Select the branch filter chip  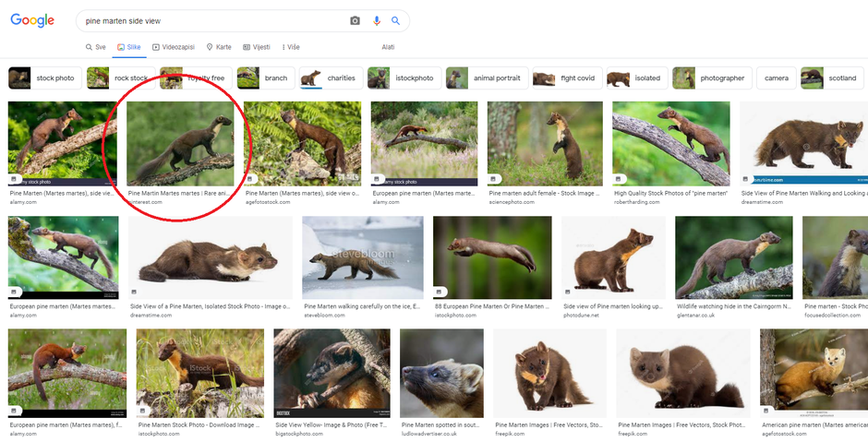coord(263,78)
